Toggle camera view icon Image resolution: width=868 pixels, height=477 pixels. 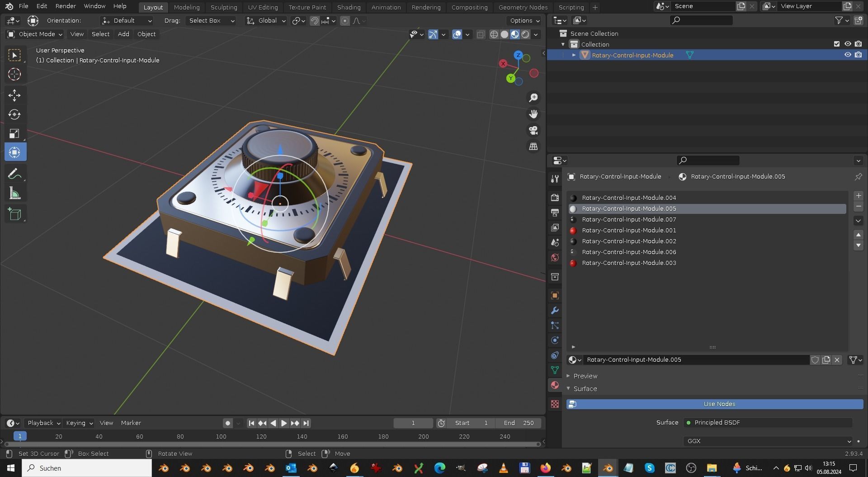533,130
